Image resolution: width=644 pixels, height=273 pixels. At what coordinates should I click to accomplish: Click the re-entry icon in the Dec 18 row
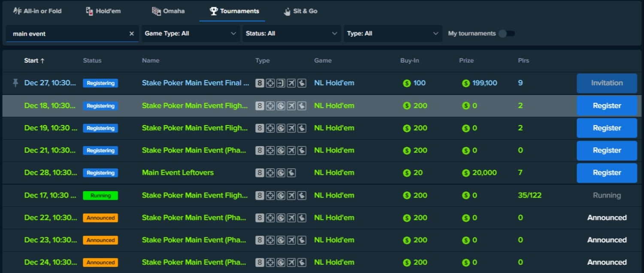pyautogui.click(x=281, y=106)
